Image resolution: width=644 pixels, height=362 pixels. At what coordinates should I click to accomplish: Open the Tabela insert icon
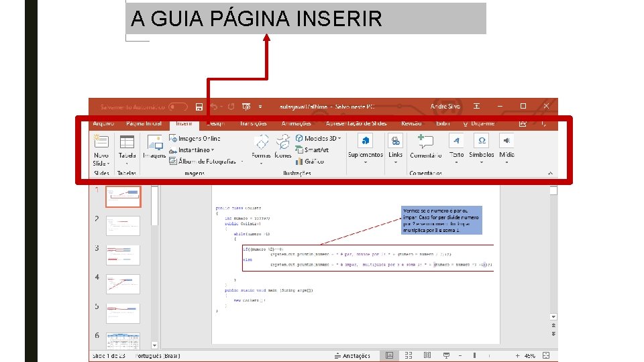coord(127,142)
